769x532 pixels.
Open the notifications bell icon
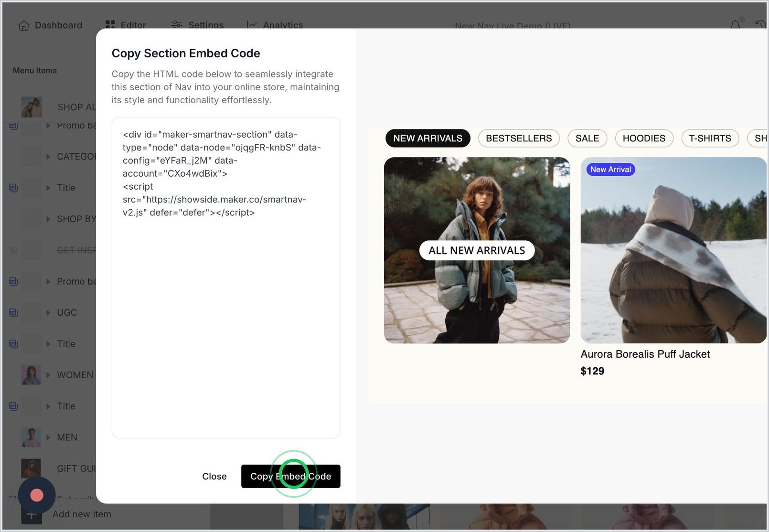tap(735, 24)
